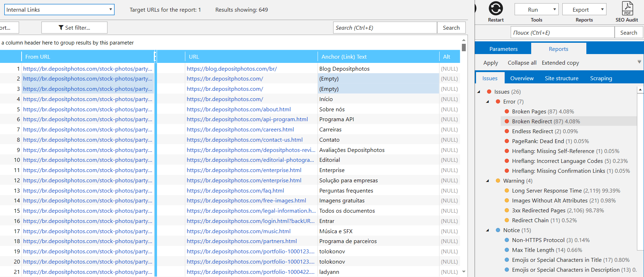Select Max Title Length notice
Screen dimensions: 644x277
[547, 250]
